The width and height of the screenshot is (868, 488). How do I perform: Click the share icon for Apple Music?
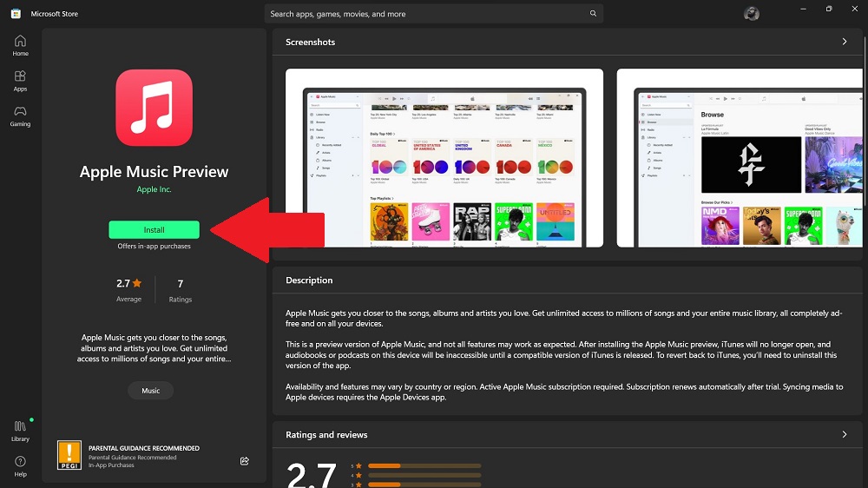click(245, 460)
